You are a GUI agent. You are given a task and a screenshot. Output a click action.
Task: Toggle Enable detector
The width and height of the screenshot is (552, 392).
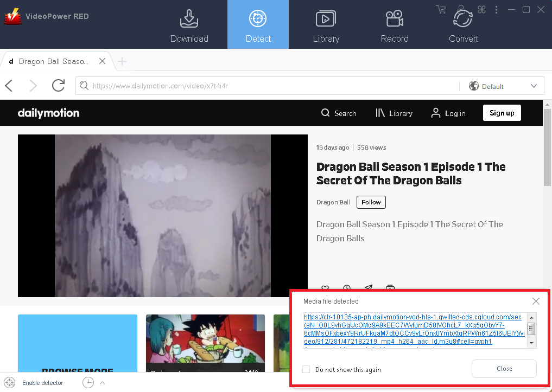click(34, 382)
